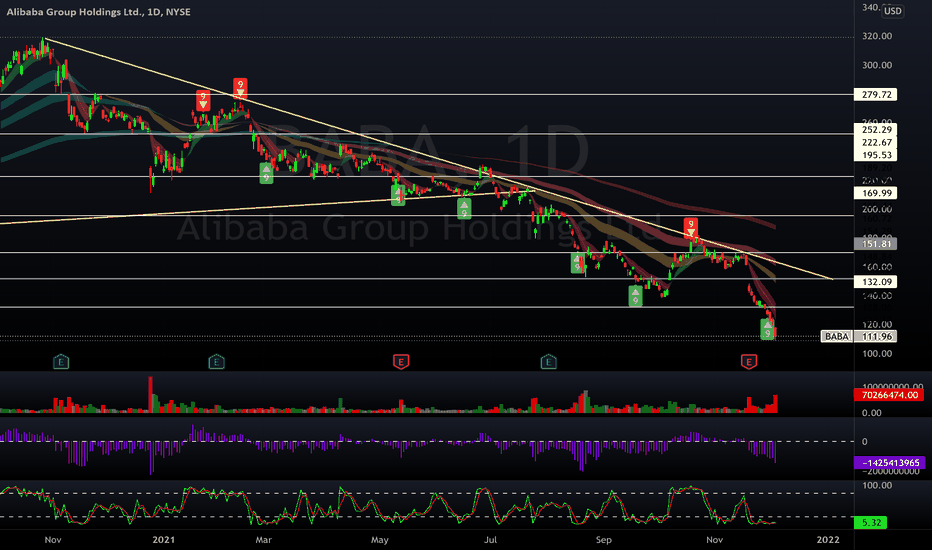Click the 100.00 label on the main price axis
The width and height of the screenshot is (932, 550).
(877, 354)
